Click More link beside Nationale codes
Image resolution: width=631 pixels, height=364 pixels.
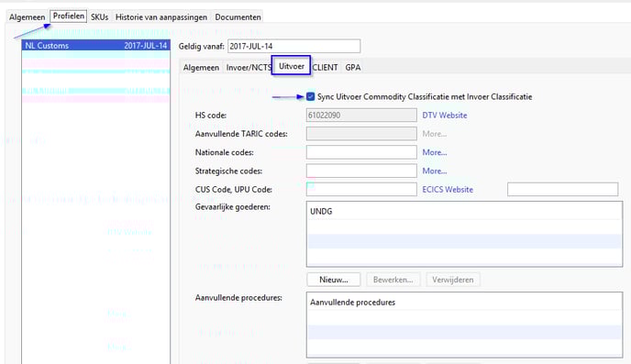tap(435, 152)
